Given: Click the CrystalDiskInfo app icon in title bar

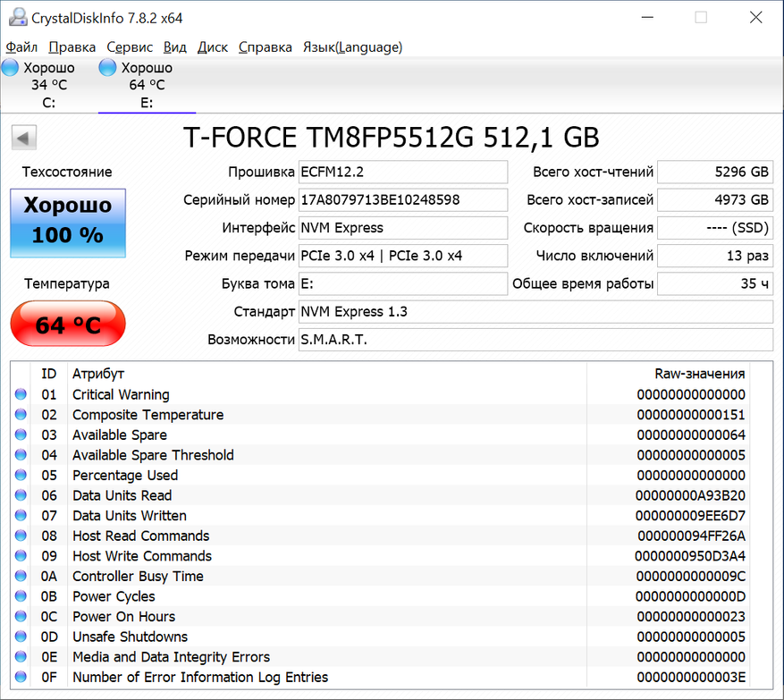Looking at the screenshot, I should tap(18, 18).
